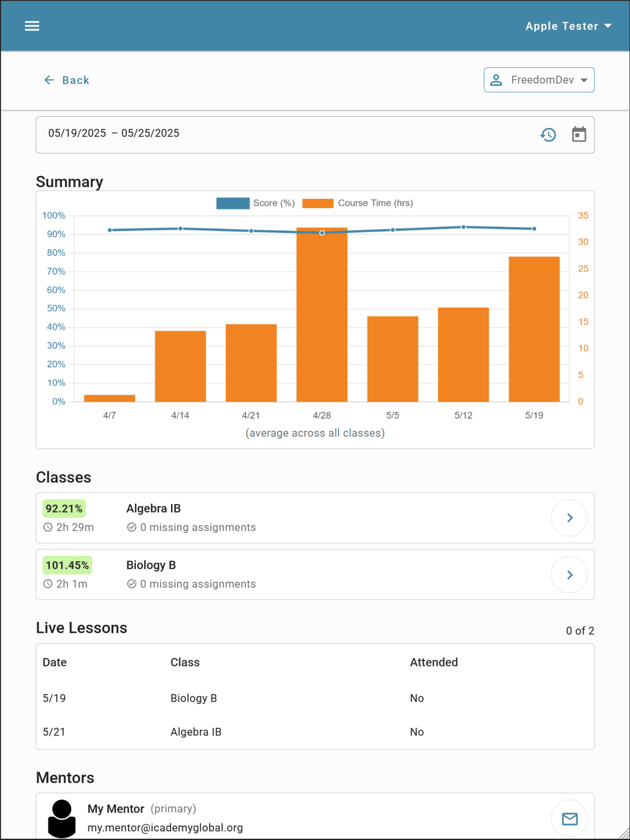This screenshot has width=630, height=840.
Task: Click the mentor avatar icon
Action: (x=62, y=819)
